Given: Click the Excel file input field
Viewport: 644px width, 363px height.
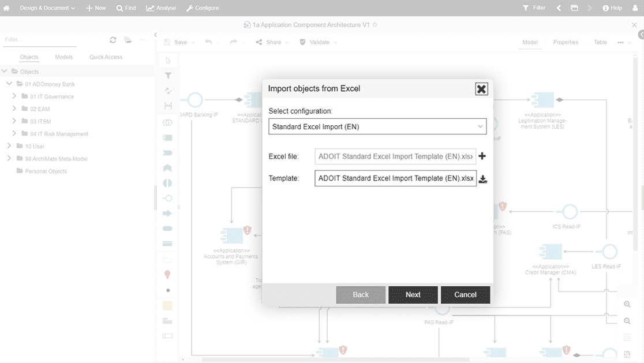Looking at the screenshot, I should point(395,156).
